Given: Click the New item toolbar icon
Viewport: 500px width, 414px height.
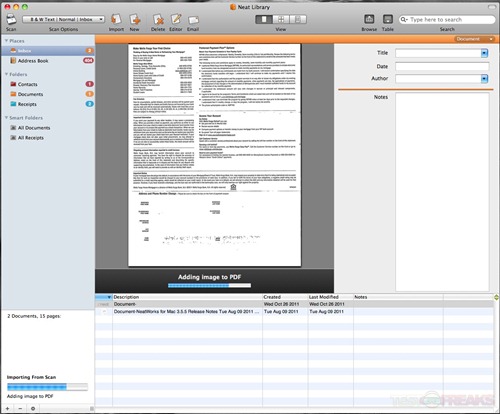Looking at the screenshot, I should (135, 19).
